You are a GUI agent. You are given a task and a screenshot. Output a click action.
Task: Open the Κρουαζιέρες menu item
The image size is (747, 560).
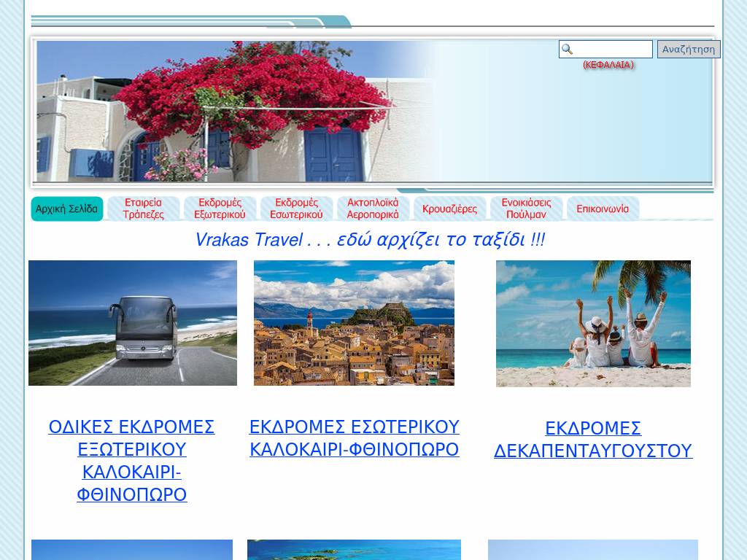tap(449, 209)
